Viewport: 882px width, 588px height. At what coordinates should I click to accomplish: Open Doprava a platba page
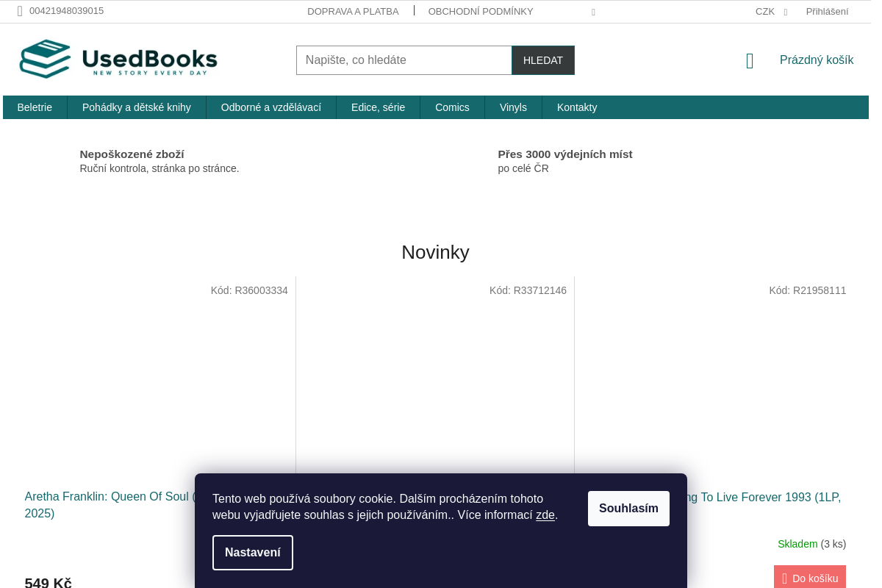click(x=353, y=12)
